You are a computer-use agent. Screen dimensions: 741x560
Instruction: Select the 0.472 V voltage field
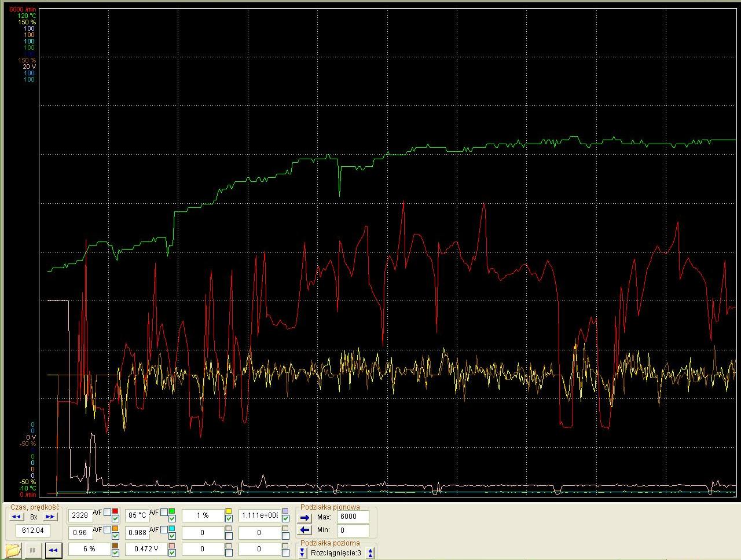click(145, 549)
